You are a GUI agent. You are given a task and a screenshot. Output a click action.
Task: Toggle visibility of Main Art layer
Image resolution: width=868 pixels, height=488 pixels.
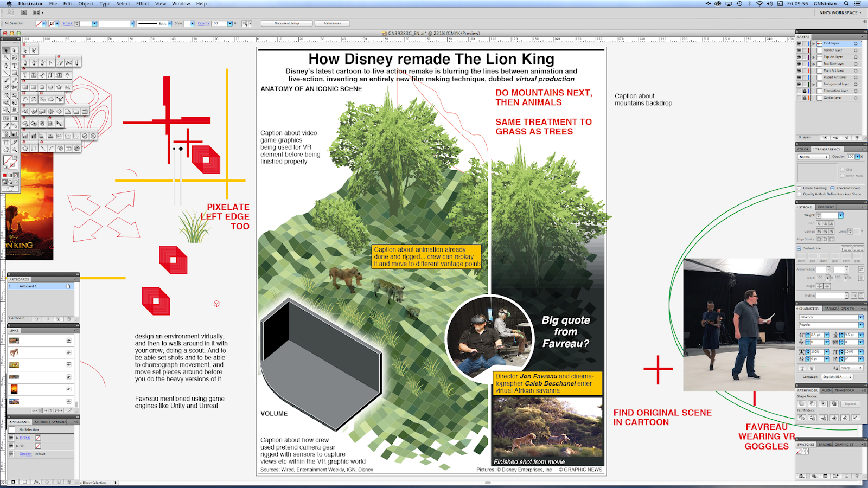(799, 70)
